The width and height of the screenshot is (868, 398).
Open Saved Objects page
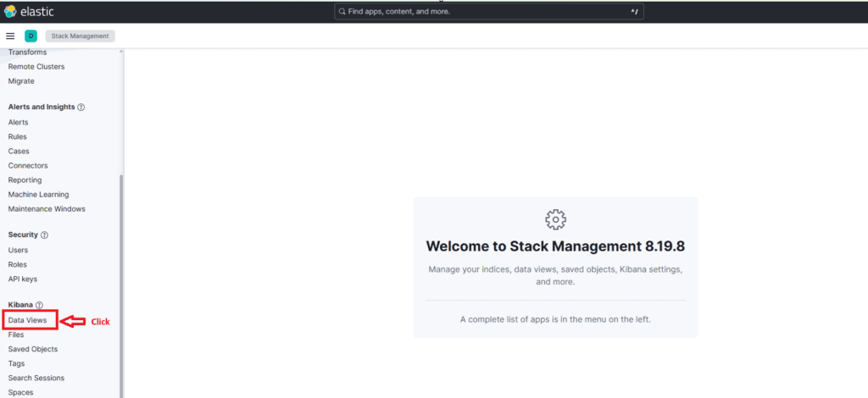(x=32, y=349)
